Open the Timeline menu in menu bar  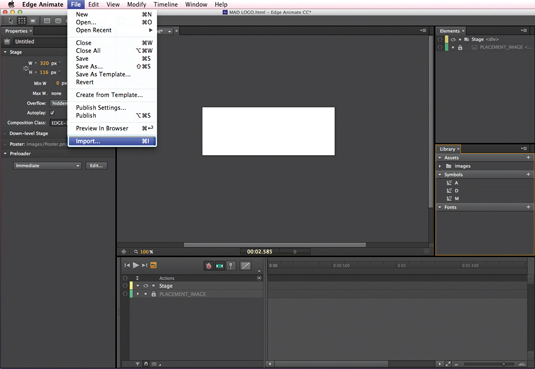tap(165, 4)
